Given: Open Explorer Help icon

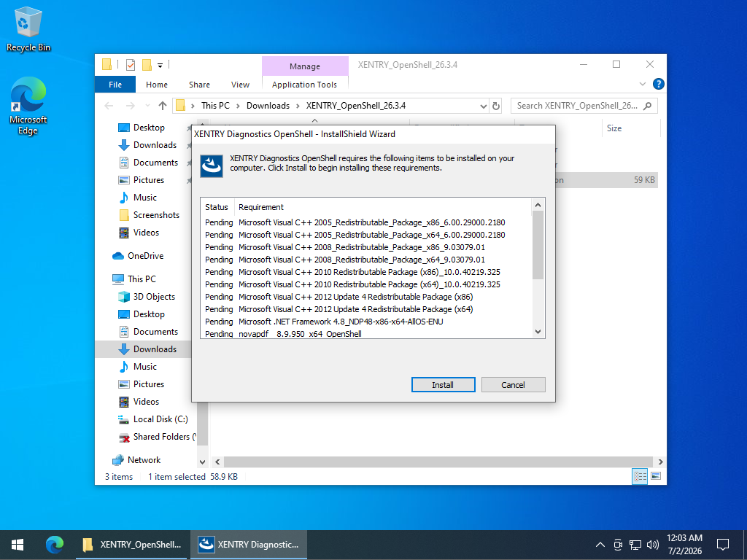Looking at the screenshot, I should coord(659,84).
